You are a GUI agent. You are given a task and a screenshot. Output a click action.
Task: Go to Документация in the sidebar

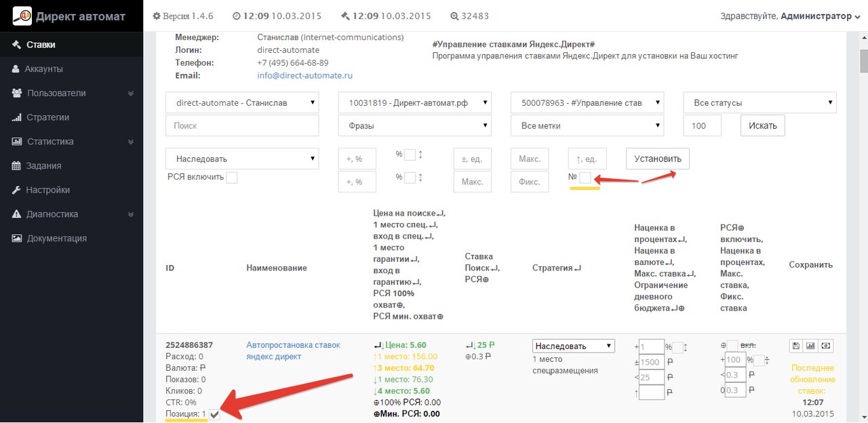tap(56, 238)
